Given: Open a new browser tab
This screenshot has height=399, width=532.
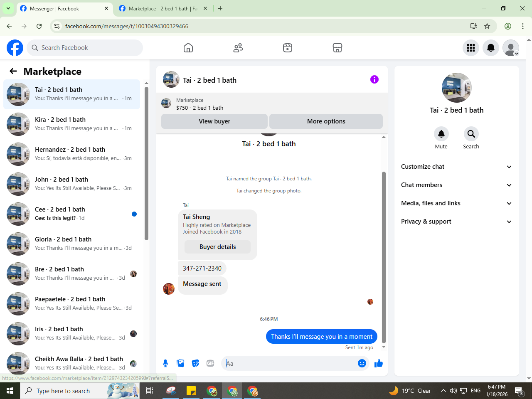Looking at the screenshot, I should [x=220, y=8].
